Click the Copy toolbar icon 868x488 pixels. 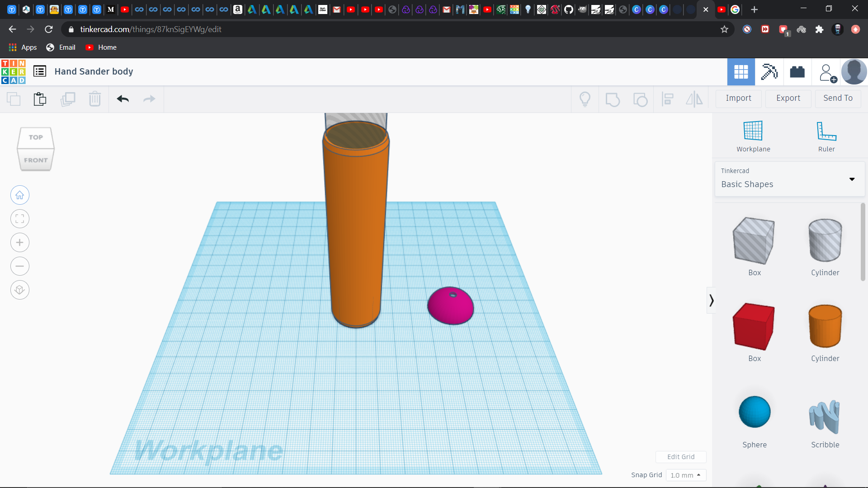tap(14, 99)
